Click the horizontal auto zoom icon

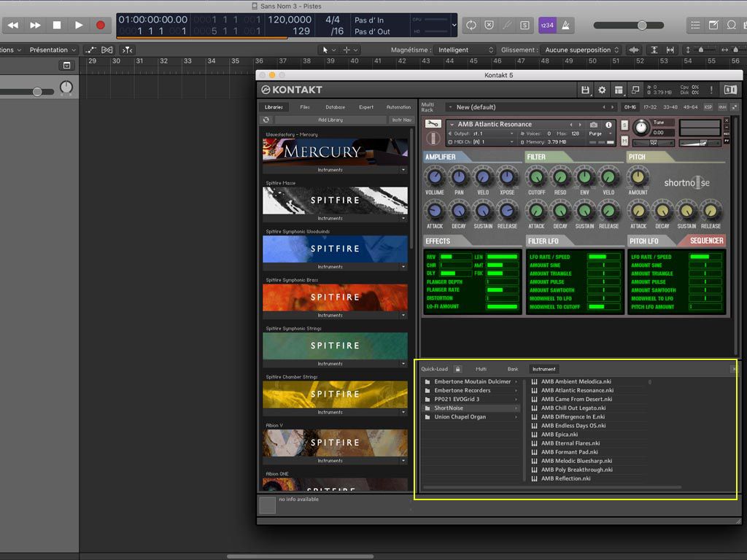[670, 50]
